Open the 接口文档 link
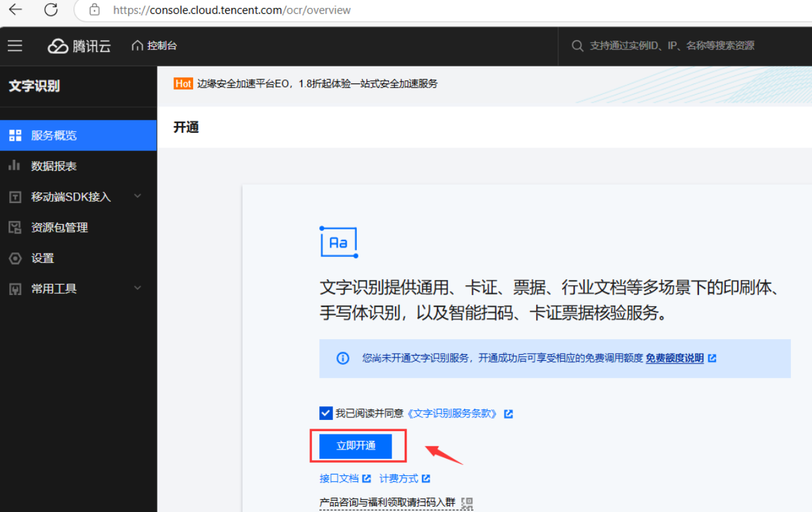The width and height of the screenshot is (812, 512). tap(339, 478)
